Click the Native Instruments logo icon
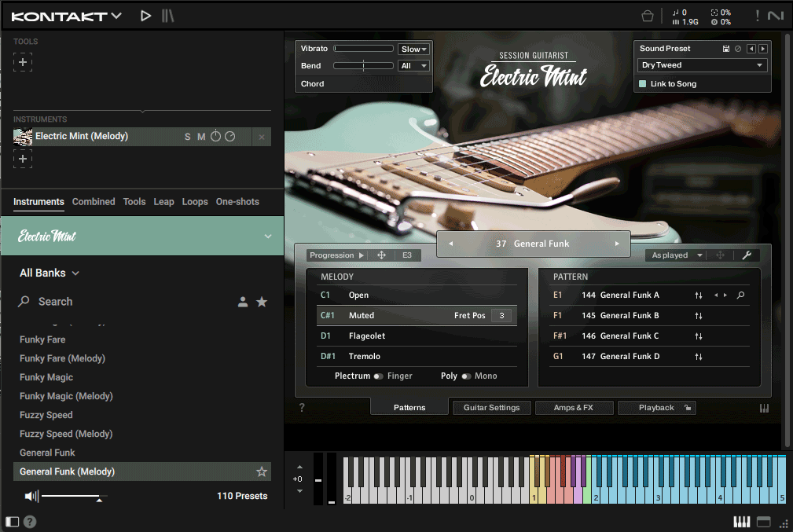793x532 pixels. click(x=775, y=17)
